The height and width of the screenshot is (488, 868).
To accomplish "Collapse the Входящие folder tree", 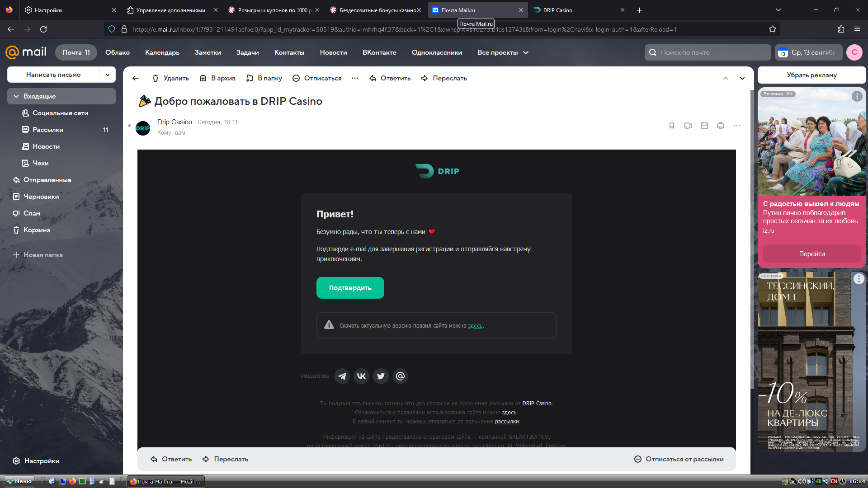I will pyautogui.click(x=16, y=96).
